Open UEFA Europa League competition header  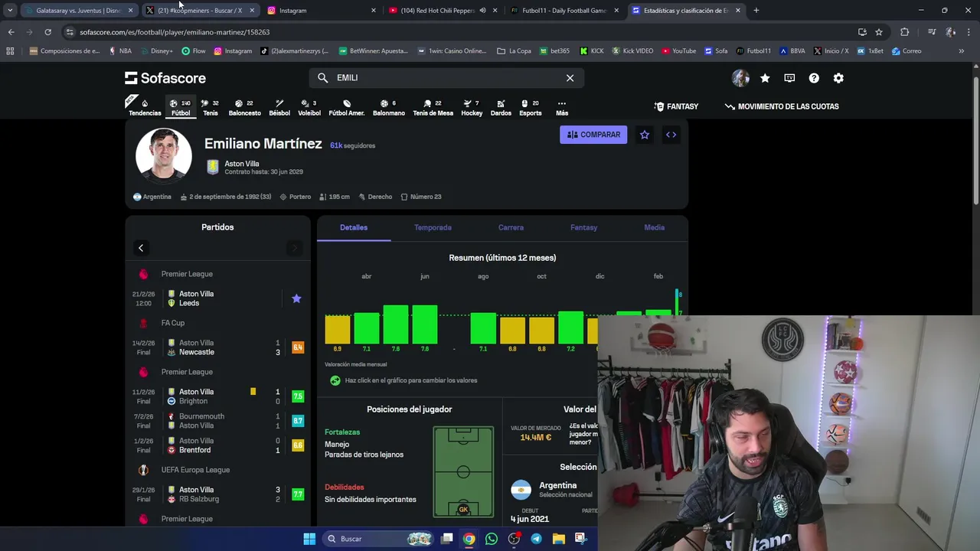[218, 470]
